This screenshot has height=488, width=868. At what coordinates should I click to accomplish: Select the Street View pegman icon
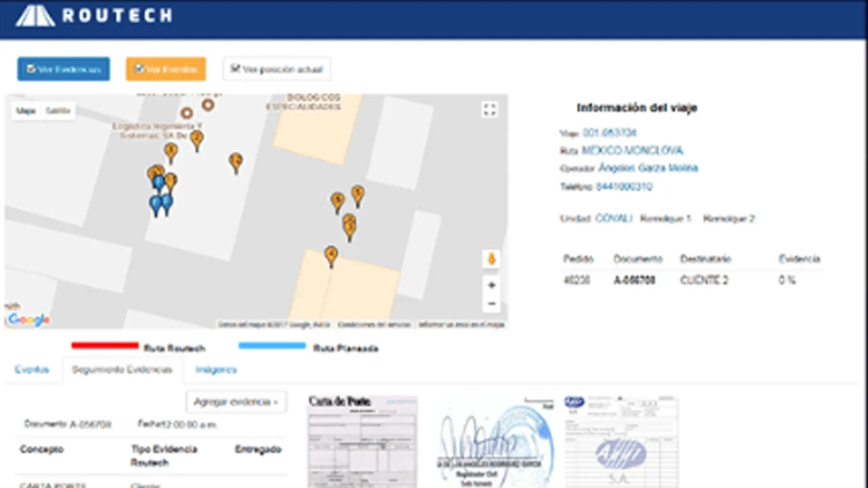[x=491, y=259]
